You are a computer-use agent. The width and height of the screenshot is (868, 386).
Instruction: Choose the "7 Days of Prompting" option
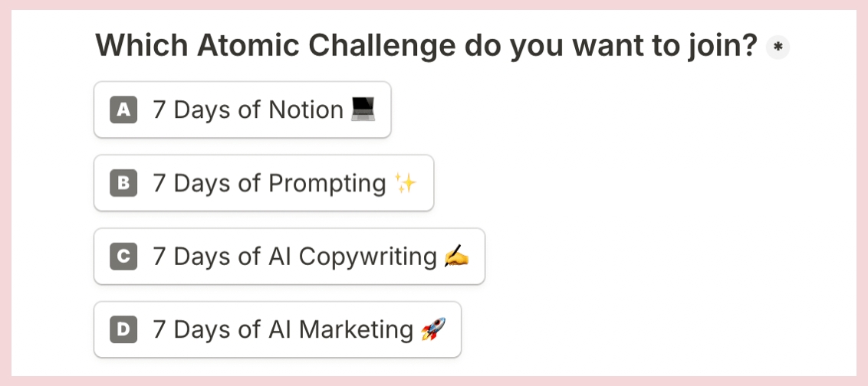pos(264,183)
